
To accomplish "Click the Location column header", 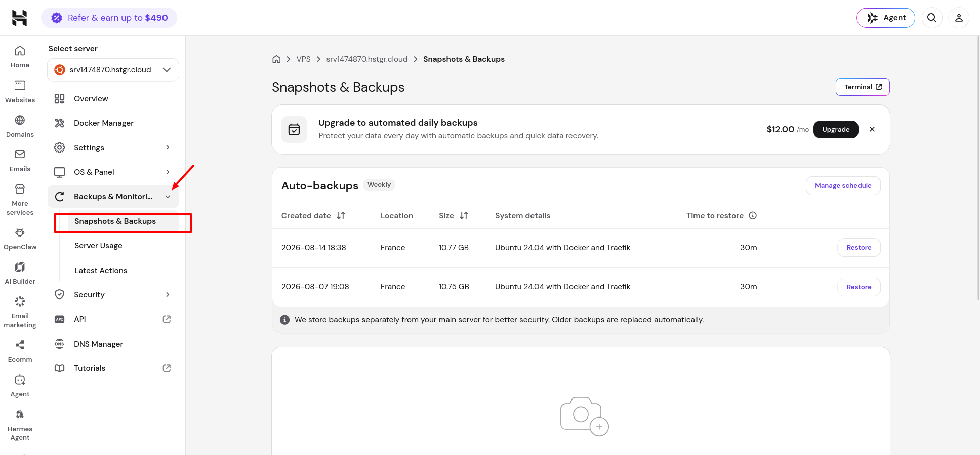I will tap(396, 216).
